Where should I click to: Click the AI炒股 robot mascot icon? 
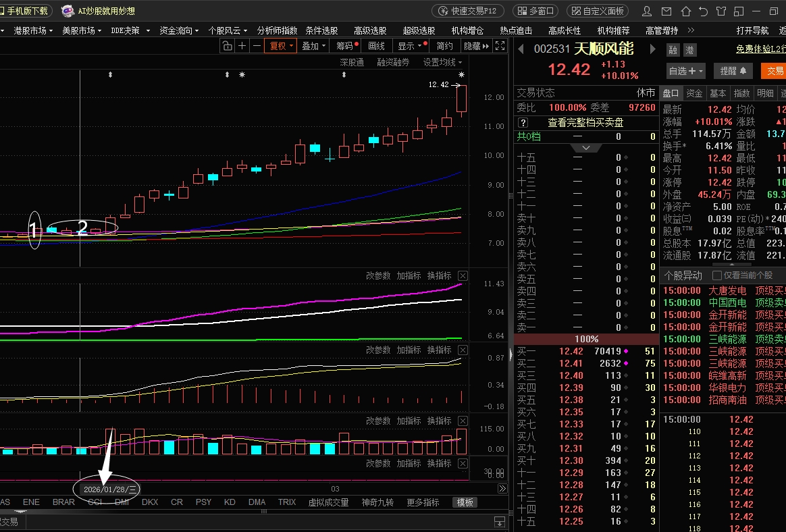[x=68, y=11]
